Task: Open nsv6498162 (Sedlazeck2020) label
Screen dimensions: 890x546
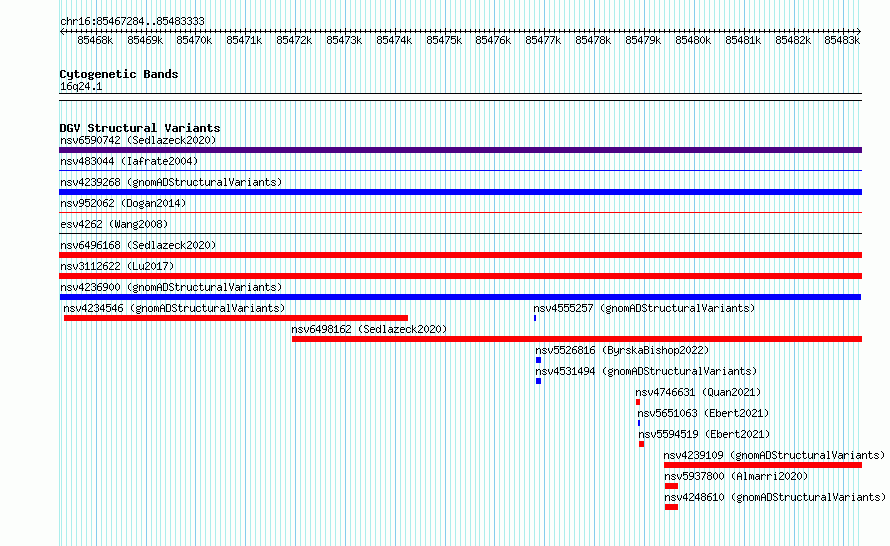Action: click(x=369, y=329)
